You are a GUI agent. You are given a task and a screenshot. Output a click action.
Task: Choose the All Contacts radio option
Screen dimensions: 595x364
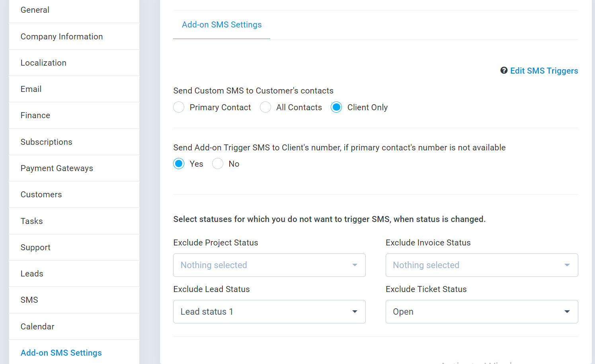[265, 107]
